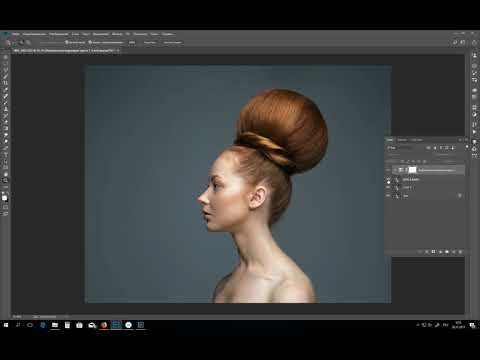Select the Hand tool
The image size is (480, 360).
(x=6, y=174)
